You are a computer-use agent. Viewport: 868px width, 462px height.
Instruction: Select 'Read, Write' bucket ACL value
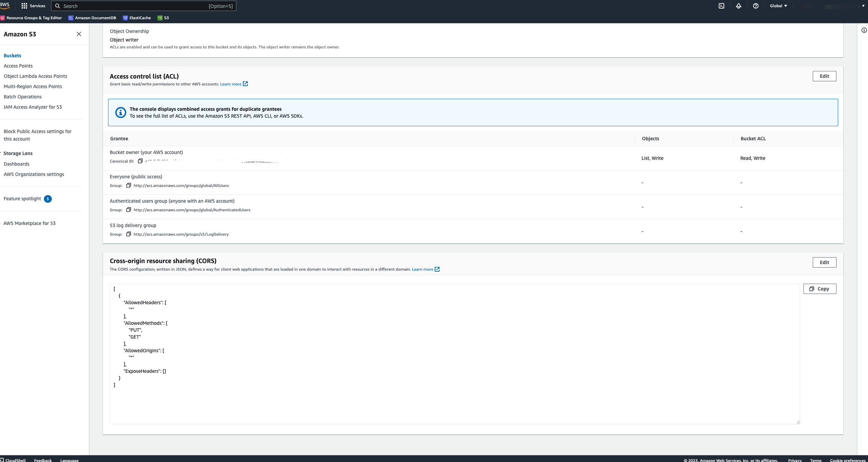click(x=753, y=158)
